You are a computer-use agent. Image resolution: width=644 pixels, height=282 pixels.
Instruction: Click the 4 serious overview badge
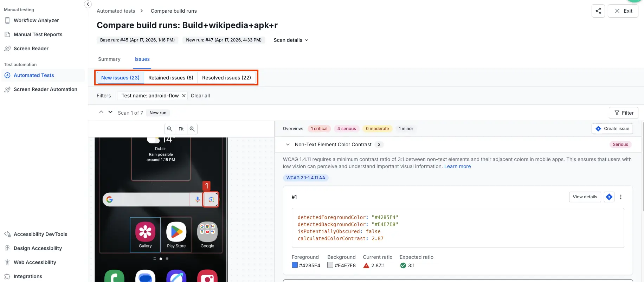pyautogui.click(x=347, y=129)
